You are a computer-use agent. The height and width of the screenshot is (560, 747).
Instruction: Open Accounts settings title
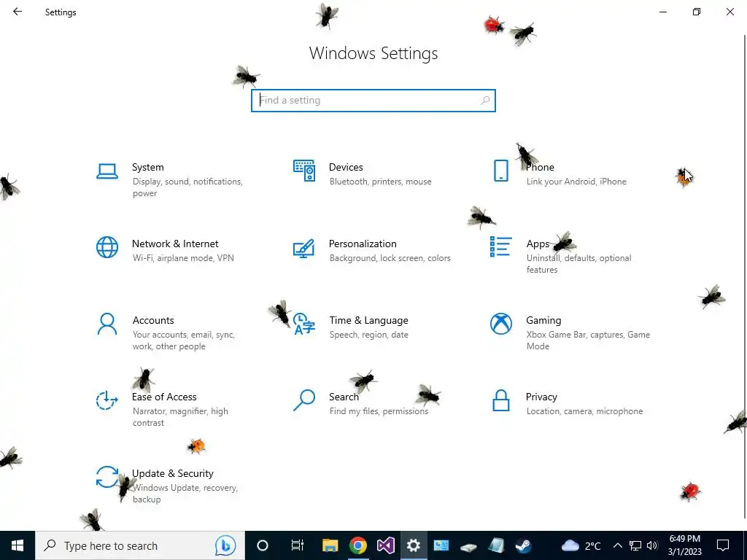click(153, 321)
